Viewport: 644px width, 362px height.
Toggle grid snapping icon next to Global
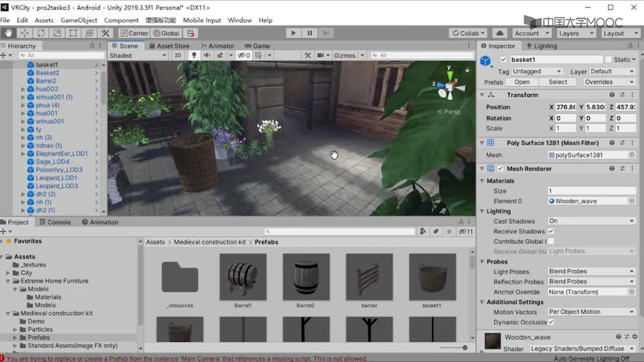pyautogui.click(x=191, y=33)
